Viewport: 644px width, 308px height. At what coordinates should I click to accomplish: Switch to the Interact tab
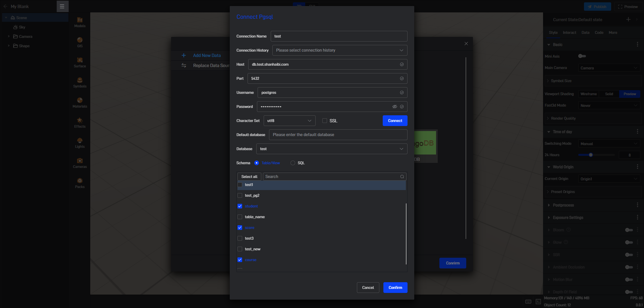(x=569, y=33)
